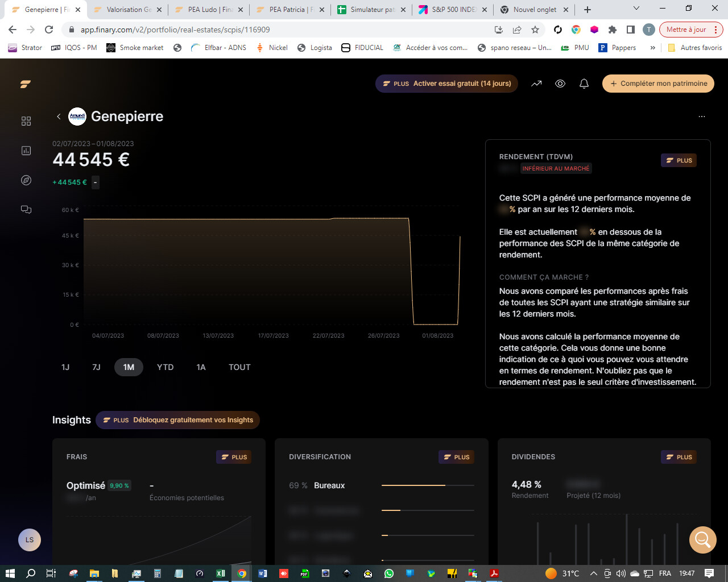
Task: Click the browser address bar
Action: click(279, 30)
